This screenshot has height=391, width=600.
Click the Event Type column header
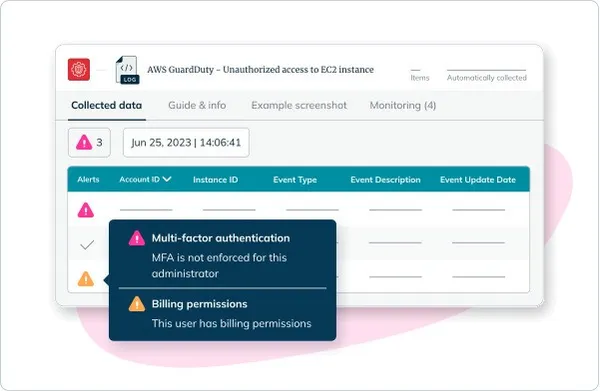pyautogui.click(x=295, y=180)
